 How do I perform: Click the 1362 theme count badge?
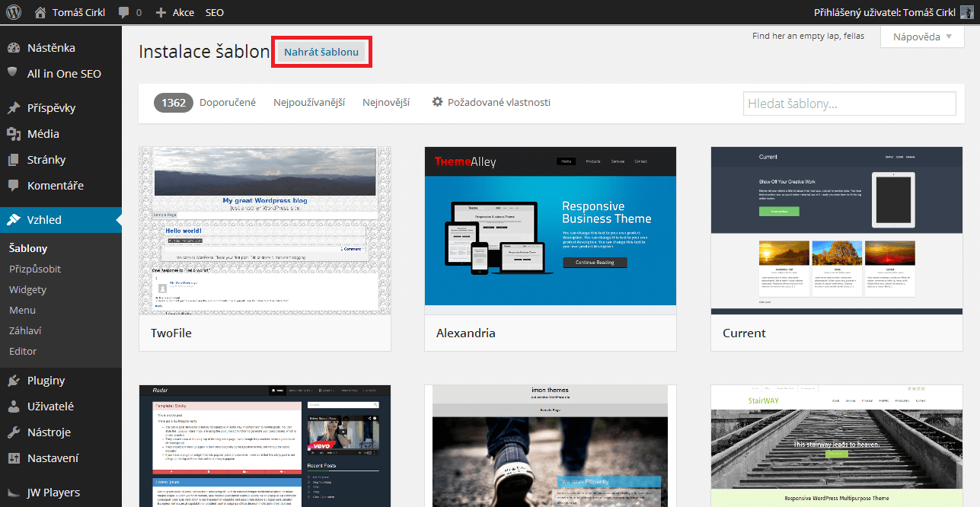[174, 102]
